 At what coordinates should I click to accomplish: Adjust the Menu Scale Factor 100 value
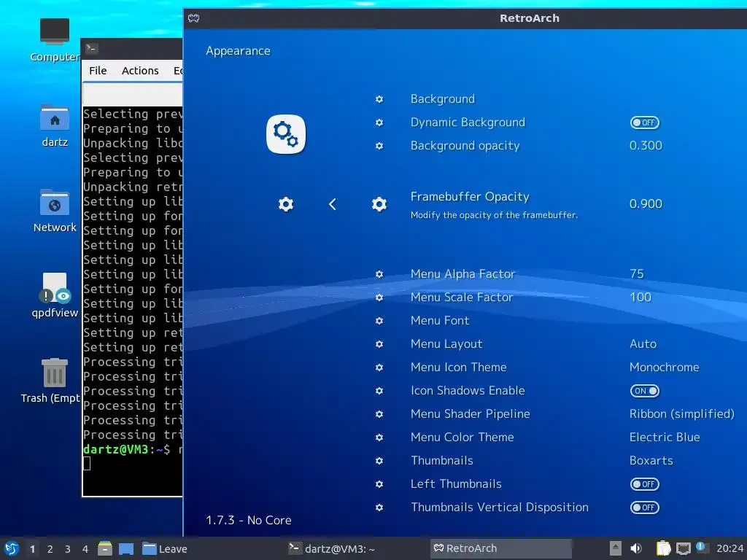[640, 297]
